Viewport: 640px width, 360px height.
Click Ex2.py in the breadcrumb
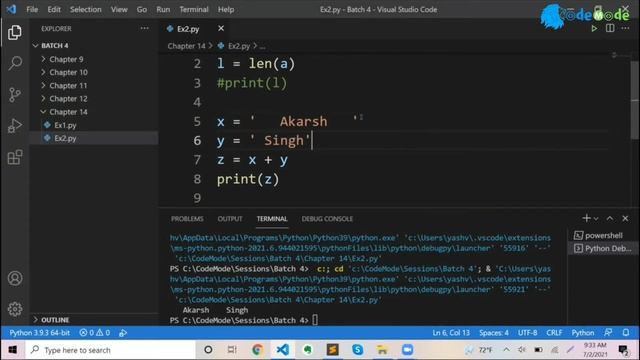point(239,46)
